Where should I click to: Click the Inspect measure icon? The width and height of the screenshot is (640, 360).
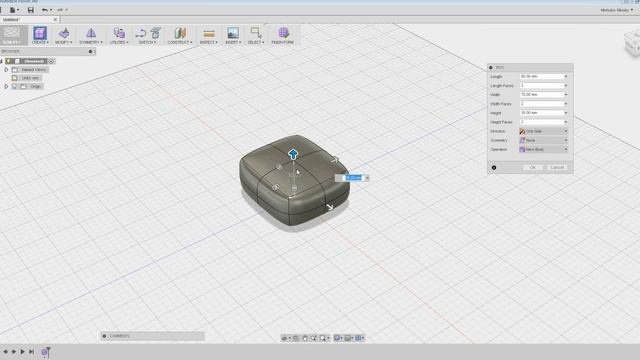pos(209,33)
